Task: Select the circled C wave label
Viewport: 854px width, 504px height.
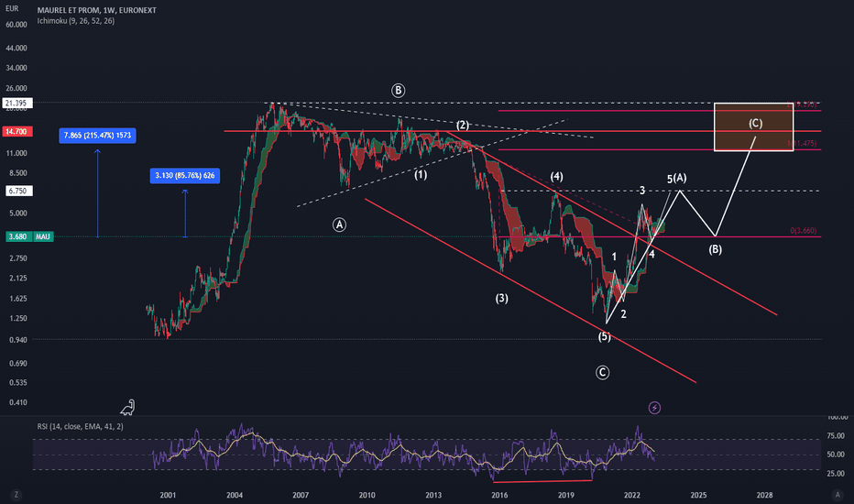Action: tap(602, 373)
